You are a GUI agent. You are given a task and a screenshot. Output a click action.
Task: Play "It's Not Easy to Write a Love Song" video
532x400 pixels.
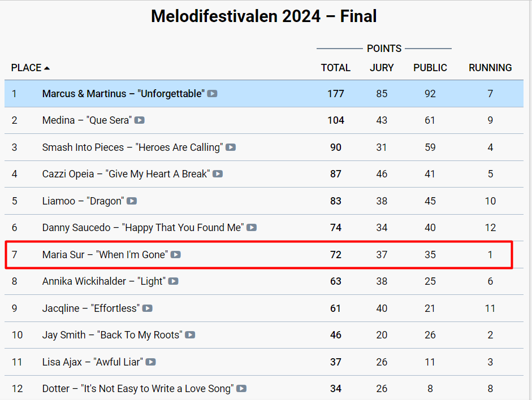(x=241, y=389)
